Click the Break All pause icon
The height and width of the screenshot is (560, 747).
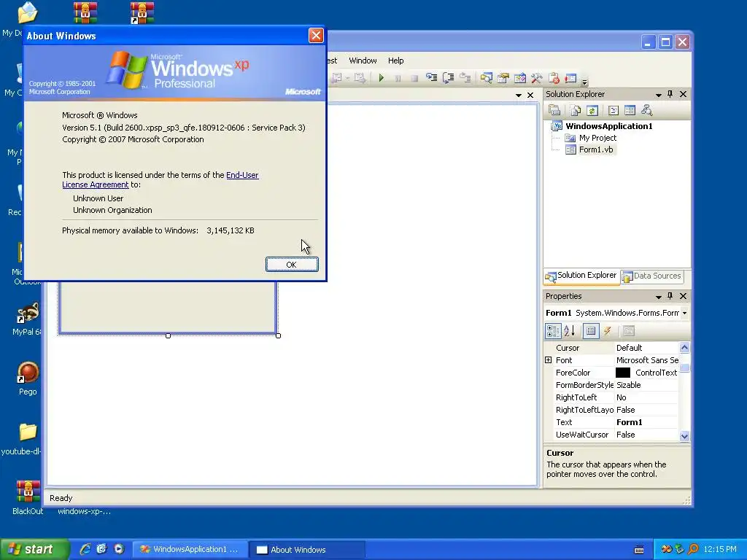click(x=398, y=78)
